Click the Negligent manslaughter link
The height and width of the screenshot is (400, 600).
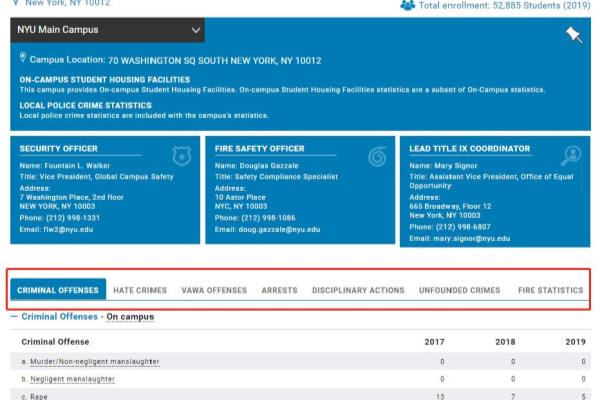click(x=73, y=379)
